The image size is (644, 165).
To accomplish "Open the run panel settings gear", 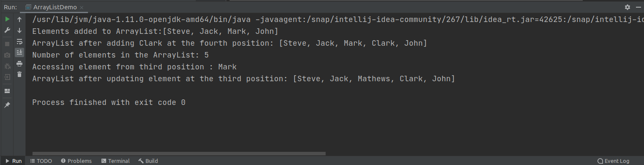I will 628,7.
